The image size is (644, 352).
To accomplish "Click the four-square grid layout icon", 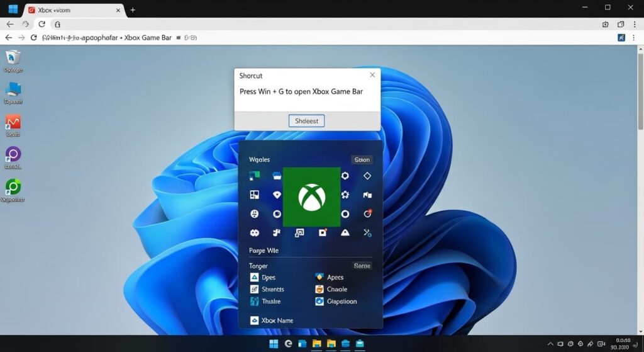I will tap(255, 195).
